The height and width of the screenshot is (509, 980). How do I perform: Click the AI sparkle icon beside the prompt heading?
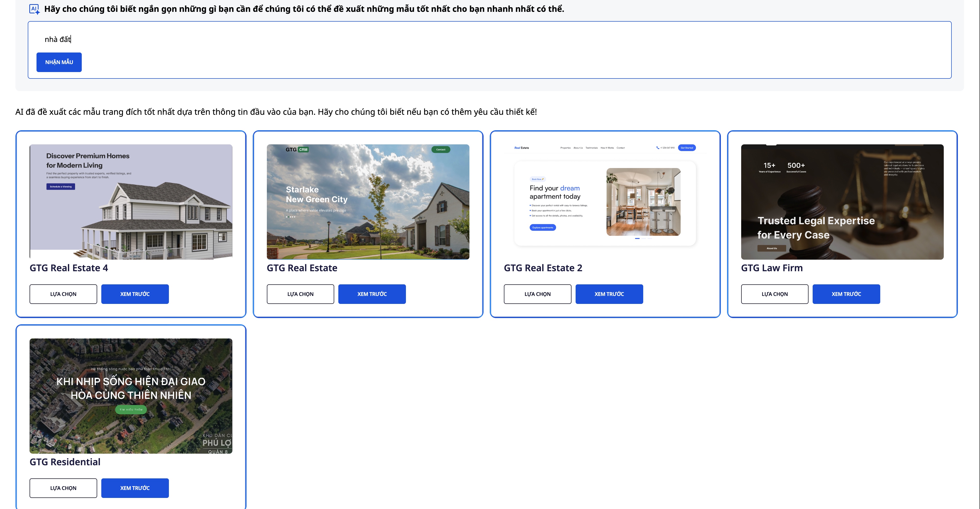(x=34, y=9)
